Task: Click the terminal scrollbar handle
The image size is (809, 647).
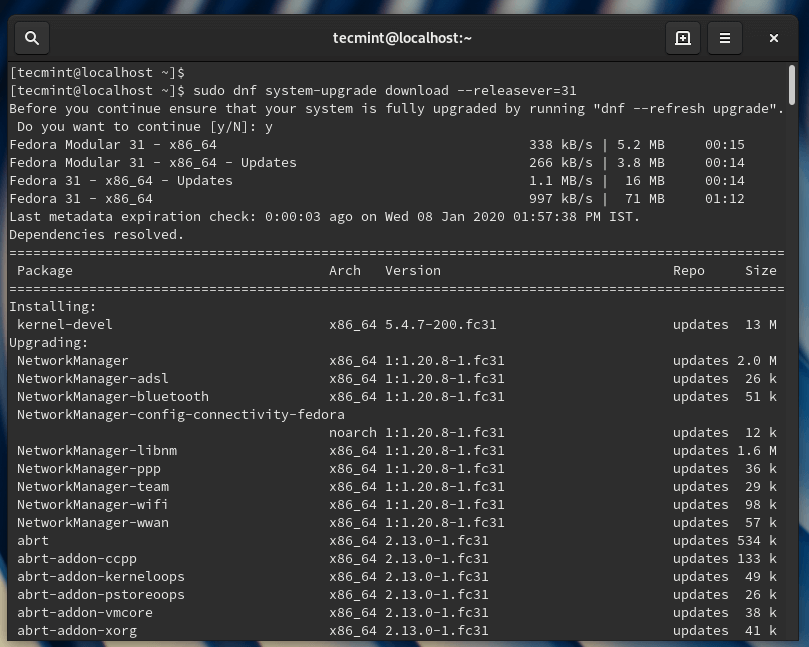Action: pos(792,85)
